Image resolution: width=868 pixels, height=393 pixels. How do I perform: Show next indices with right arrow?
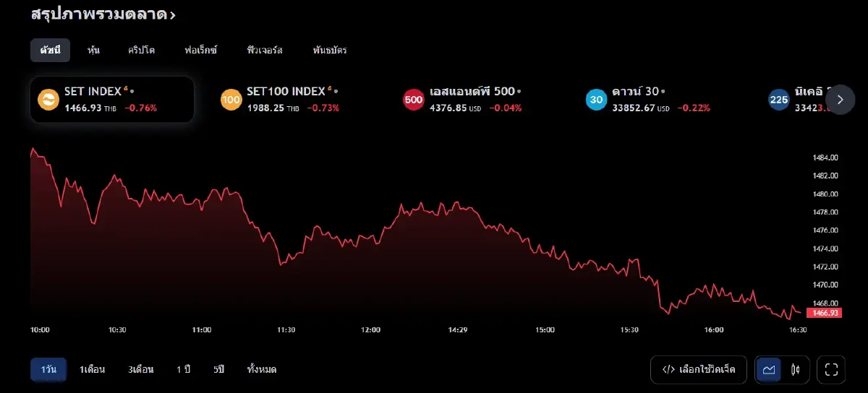coord(840,100)
